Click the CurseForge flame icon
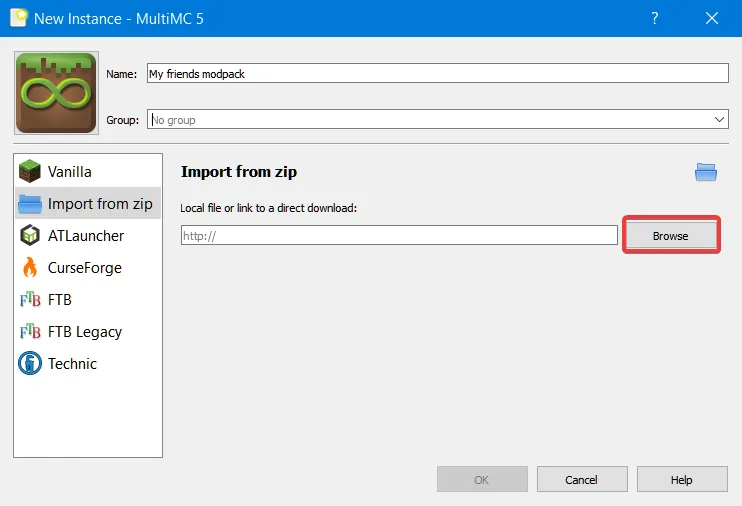This screenshot has height=506, width=742. (x=30, y=267)
